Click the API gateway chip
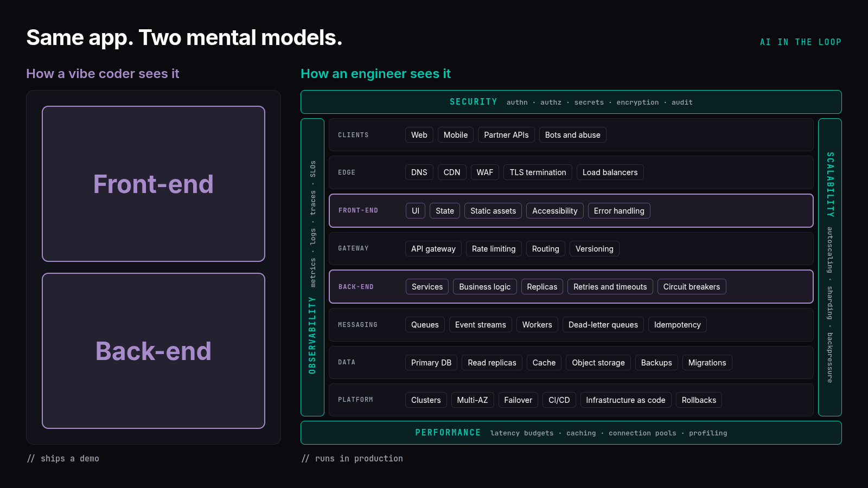The height and width of the screenshot is (488, 868). (x=433, y=249)
